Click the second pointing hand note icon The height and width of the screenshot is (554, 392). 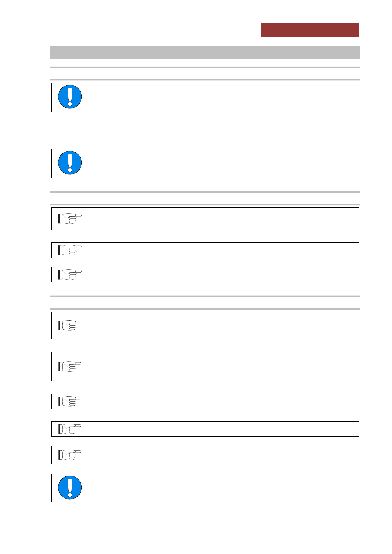(70, 250)
